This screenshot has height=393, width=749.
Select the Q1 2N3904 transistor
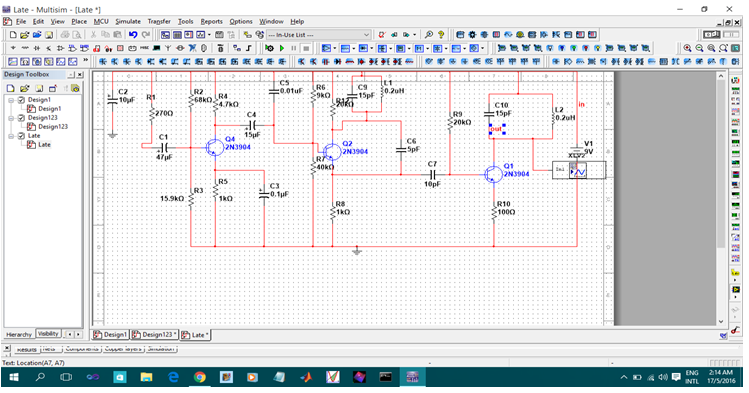click(493, 174)
